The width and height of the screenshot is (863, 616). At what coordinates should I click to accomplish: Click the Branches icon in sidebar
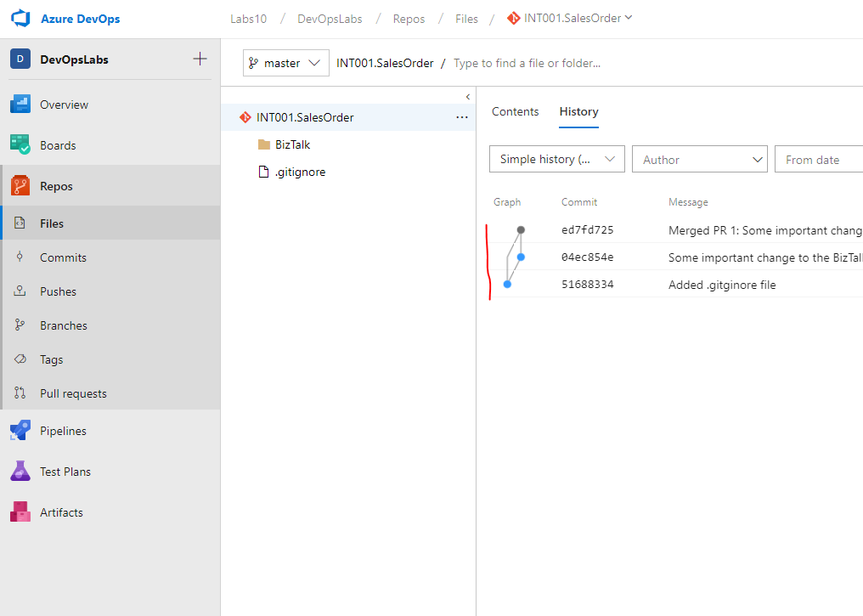click(x=20, y=325)
